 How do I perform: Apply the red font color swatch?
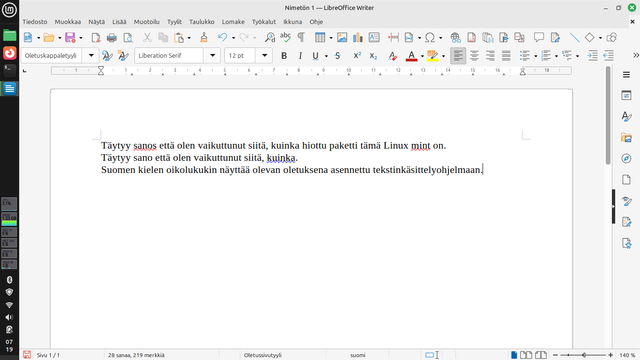pyautogui.click(x=411, y=56)
